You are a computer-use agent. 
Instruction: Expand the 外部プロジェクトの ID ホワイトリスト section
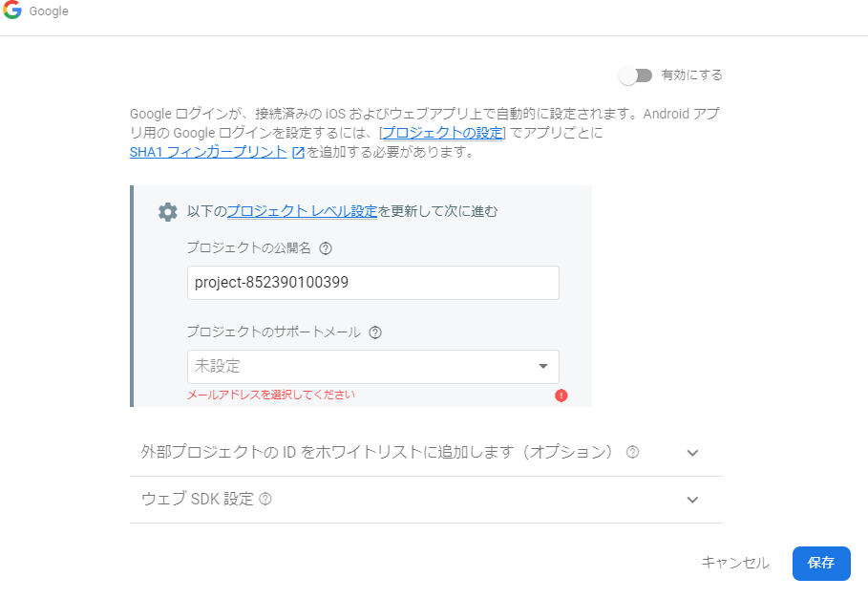click(x=426, y=452)
